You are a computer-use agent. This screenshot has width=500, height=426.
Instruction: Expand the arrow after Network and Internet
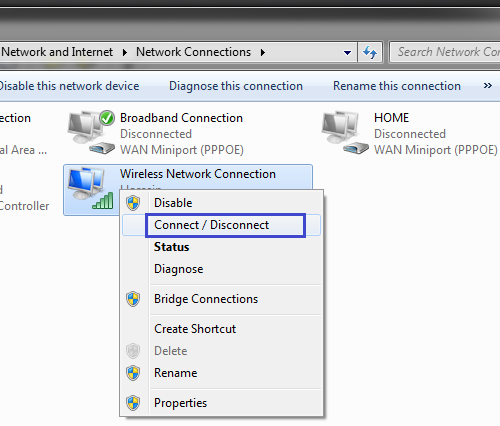point(125,52)
